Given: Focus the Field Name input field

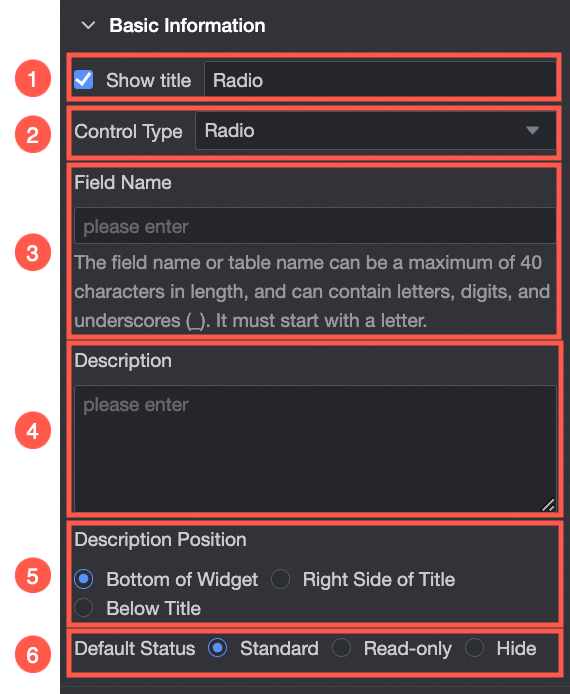Looking at the screenshot, I should pos(315,226).
